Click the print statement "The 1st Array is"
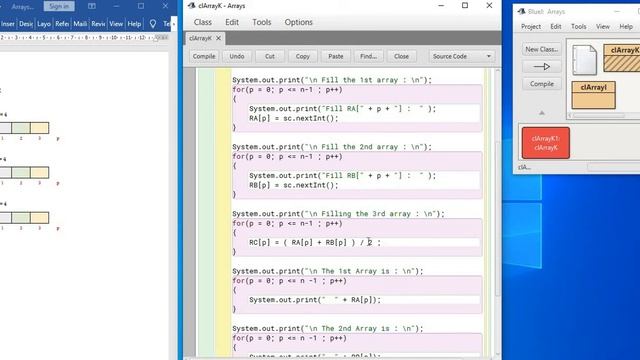Screen dimensions: 640x360 [x=328, y=271]
